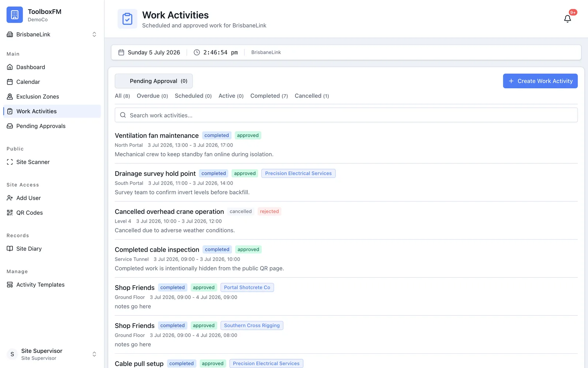Open Site Scanner page

(52, 162)
